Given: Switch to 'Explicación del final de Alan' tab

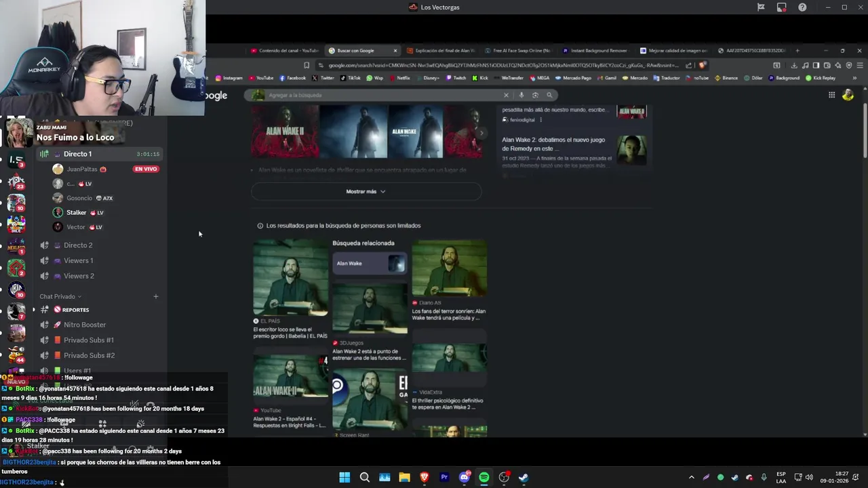Looking at the screenshot, I should pyautogui.click(x=441, y=51).
